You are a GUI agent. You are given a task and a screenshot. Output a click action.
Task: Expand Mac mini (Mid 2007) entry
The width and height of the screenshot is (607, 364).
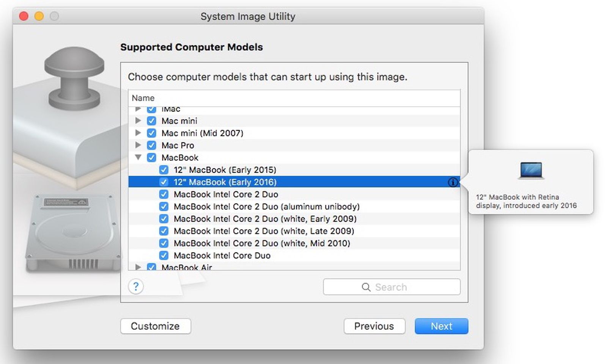[x=138, y=133]
